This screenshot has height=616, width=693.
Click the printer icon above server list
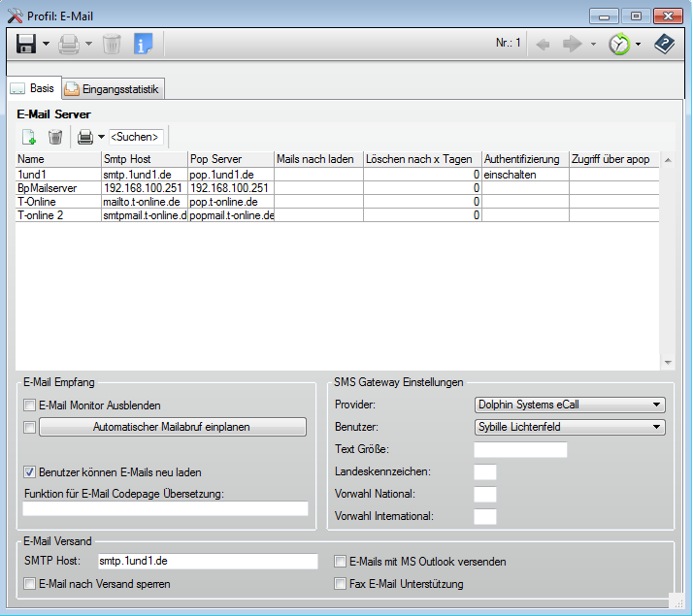pos(85,137)
